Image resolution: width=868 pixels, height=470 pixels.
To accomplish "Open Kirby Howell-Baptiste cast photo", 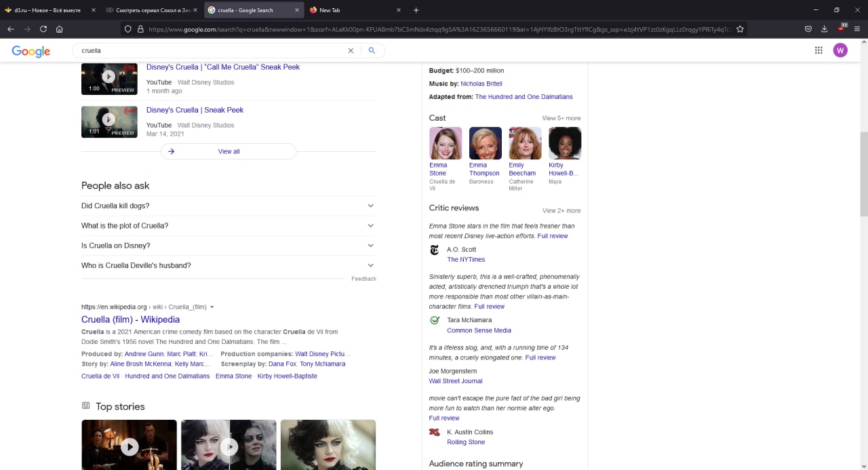I will (x=565, y=143).
